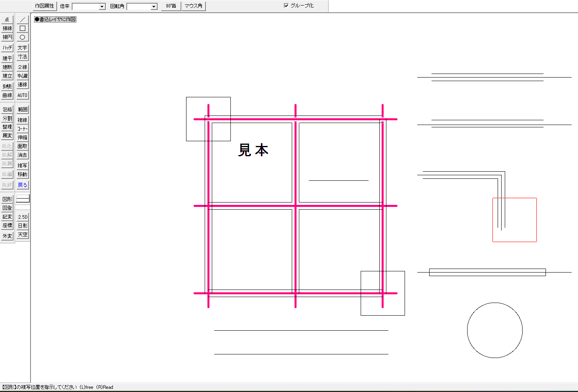Open the 図形 figure tool
The height and width of the screenshot is (392, 578).
[7, 199]
